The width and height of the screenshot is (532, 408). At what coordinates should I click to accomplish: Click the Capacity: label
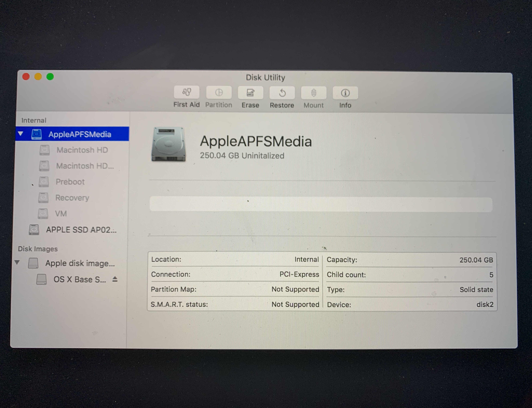(x=342, y=260)
